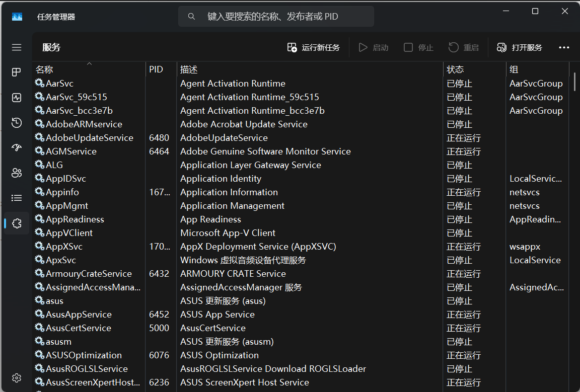580x392 pixels.
Task: Click the gear icon beside AppVClient
Action: point(40,232)
